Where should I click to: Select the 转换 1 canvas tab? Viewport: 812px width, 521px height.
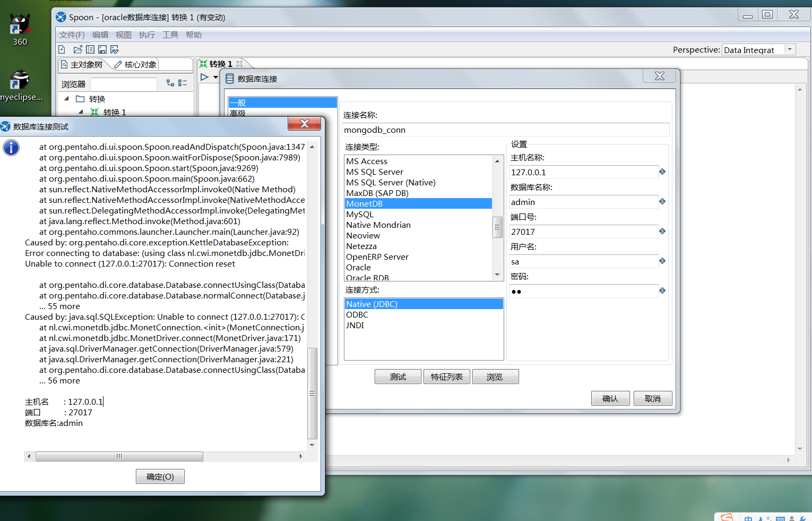click(x=221, y=64)
